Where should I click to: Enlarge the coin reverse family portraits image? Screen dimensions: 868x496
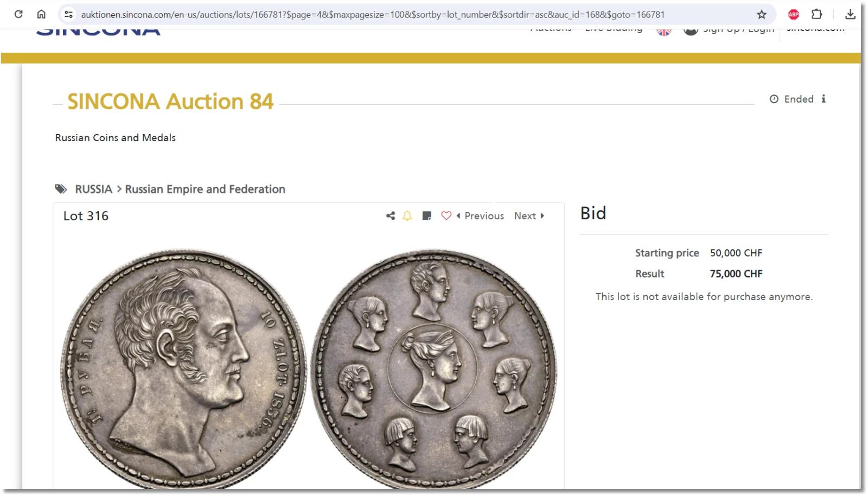(x=433, y=369)
